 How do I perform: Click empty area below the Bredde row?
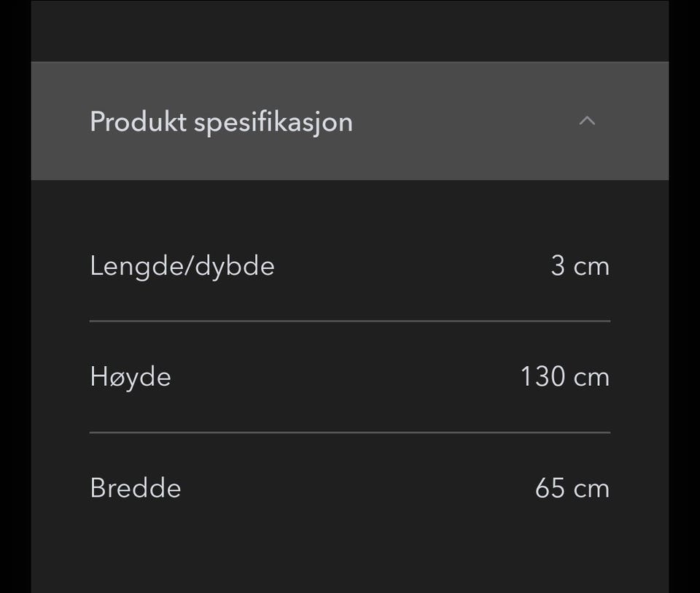pyautogui.click(x=350, y=554)
